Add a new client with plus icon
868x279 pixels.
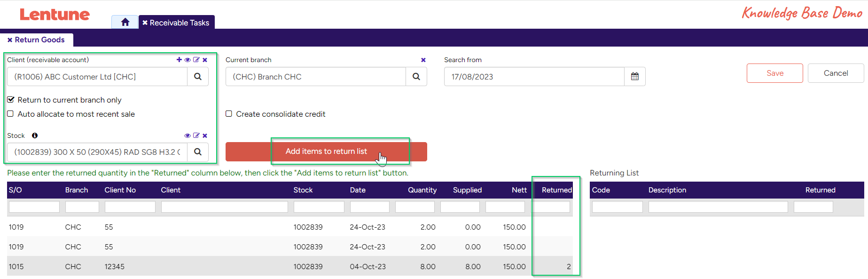coord(179,60)
